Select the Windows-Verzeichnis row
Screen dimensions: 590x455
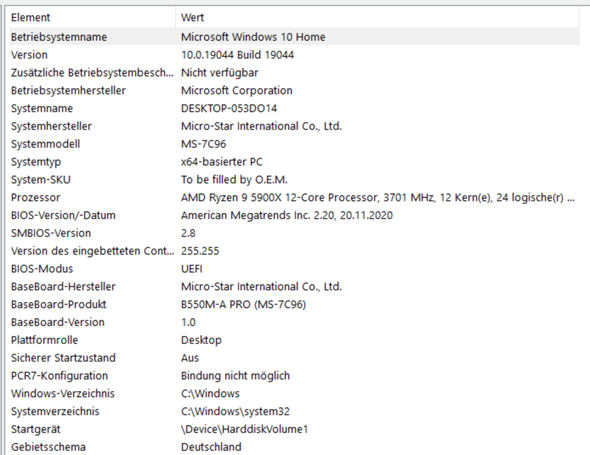click(x=294, y=394)
